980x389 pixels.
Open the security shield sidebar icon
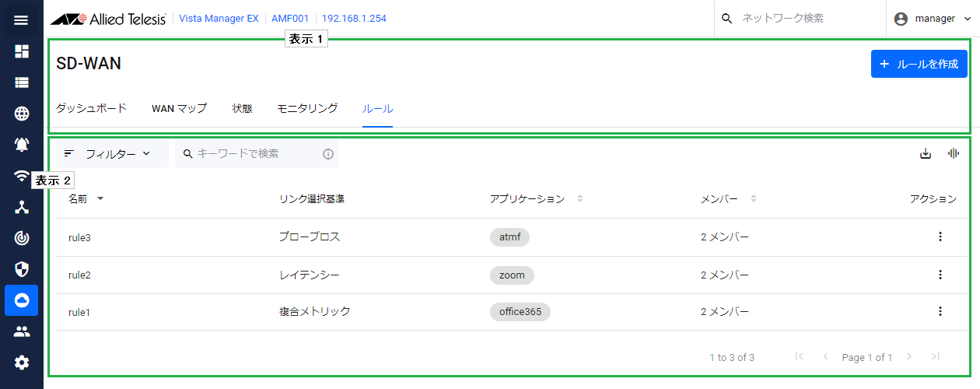click(x=22, y=269)
